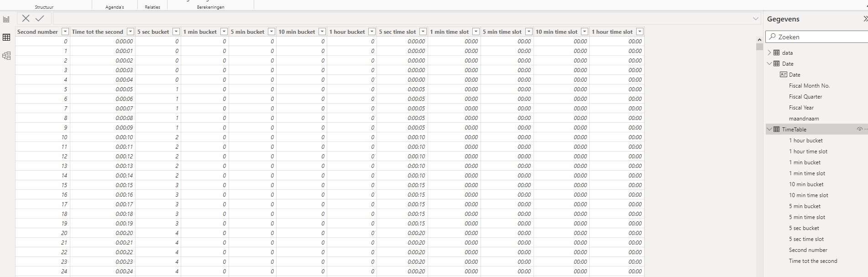Expand the data table node
Screen dimensions: 868x277
click(x=769, y=52)
